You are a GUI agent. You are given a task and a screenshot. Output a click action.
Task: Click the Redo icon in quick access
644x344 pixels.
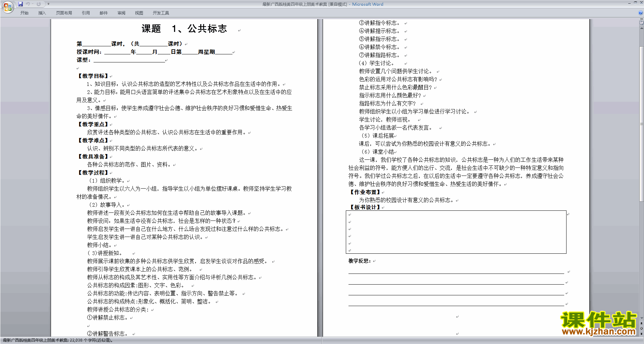(39, 4)
